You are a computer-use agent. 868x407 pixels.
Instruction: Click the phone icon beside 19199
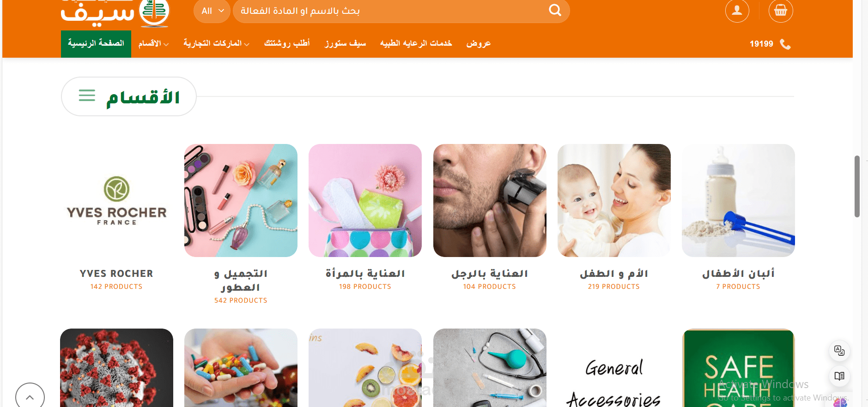click(785, 44)
